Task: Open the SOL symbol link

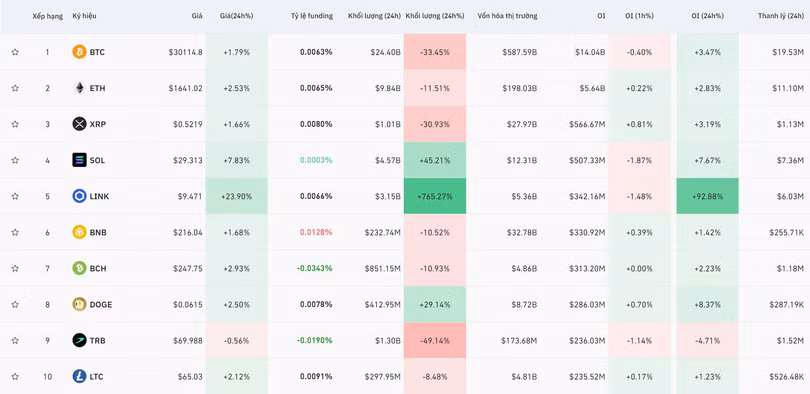Action: click(97, 160)
